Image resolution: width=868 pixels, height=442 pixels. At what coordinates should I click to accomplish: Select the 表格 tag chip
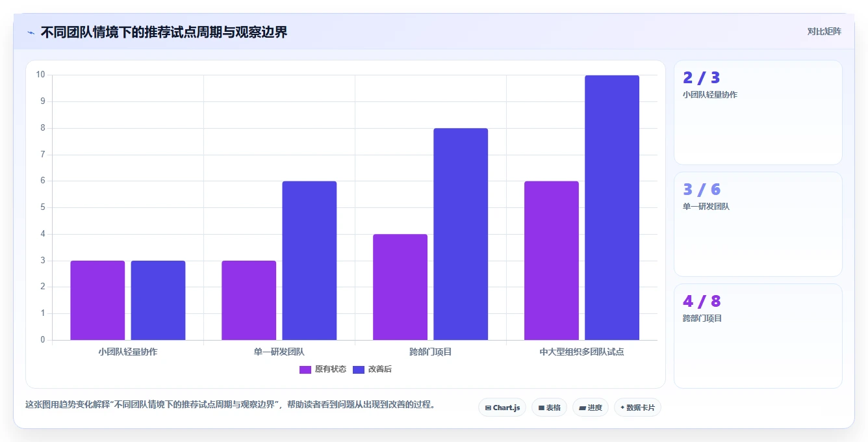click(x=549, y=408)
